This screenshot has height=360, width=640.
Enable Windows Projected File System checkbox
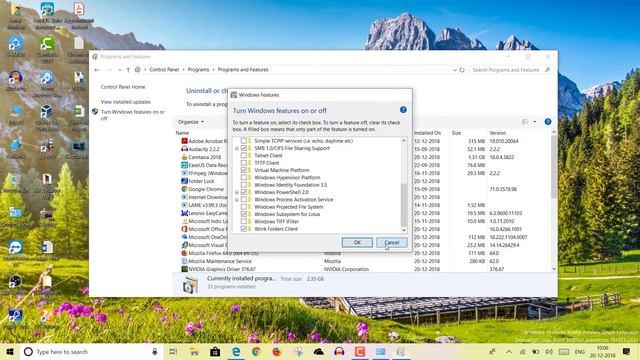coord(244,207)
